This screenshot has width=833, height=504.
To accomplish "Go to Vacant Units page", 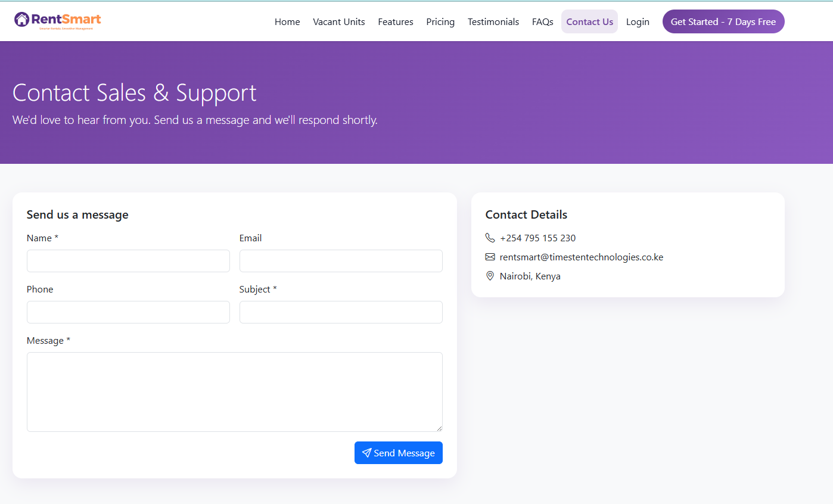I will 339,21.
